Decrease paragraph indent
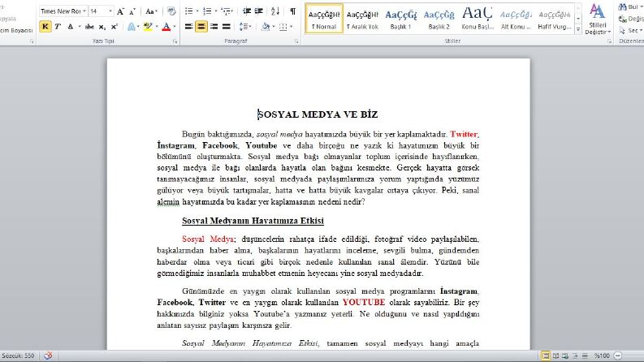644x362 pixels. [x=247, y=11]
